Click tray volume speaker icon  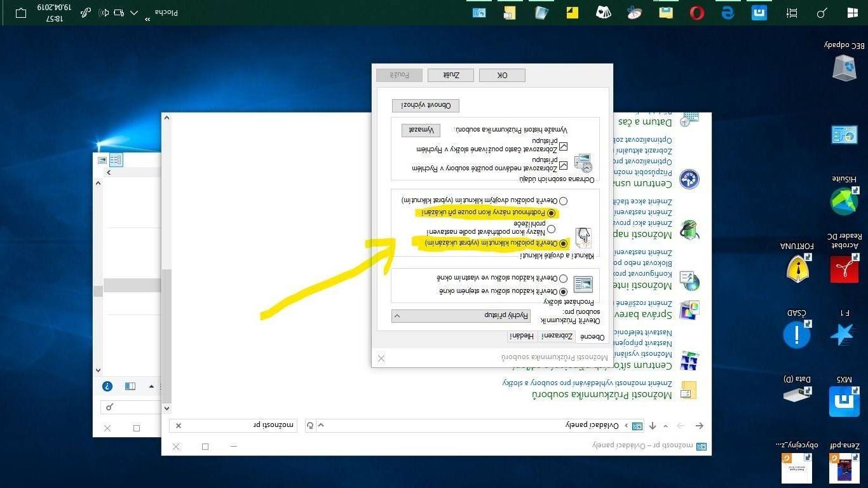click(104, 13)
